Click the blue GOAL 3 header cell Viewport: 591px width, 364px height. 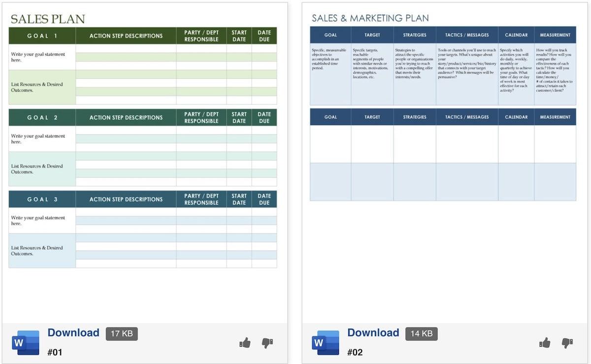(42, 199)
